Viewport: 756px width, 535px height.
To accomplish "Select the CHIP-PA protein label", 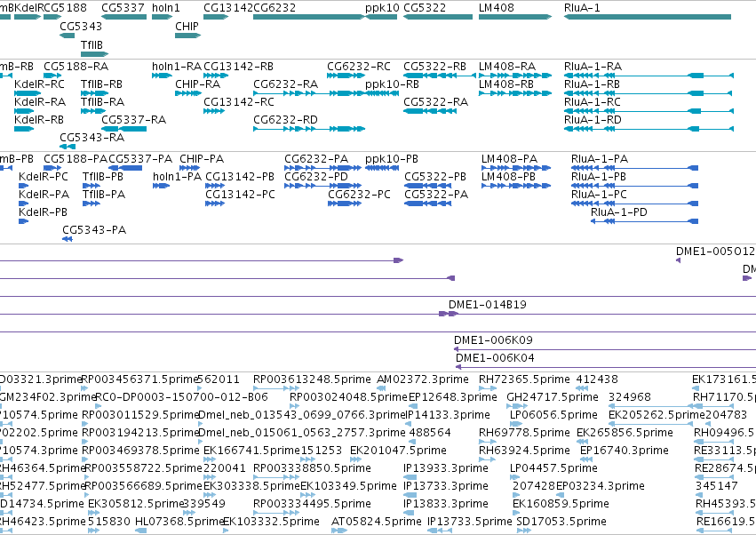I will (202, 159).
